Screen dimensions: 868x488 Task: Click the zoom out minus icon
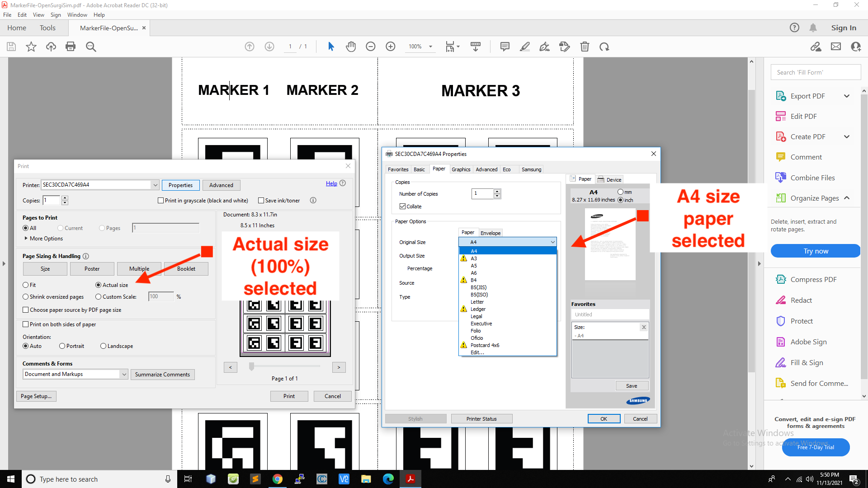click(371, 47)
